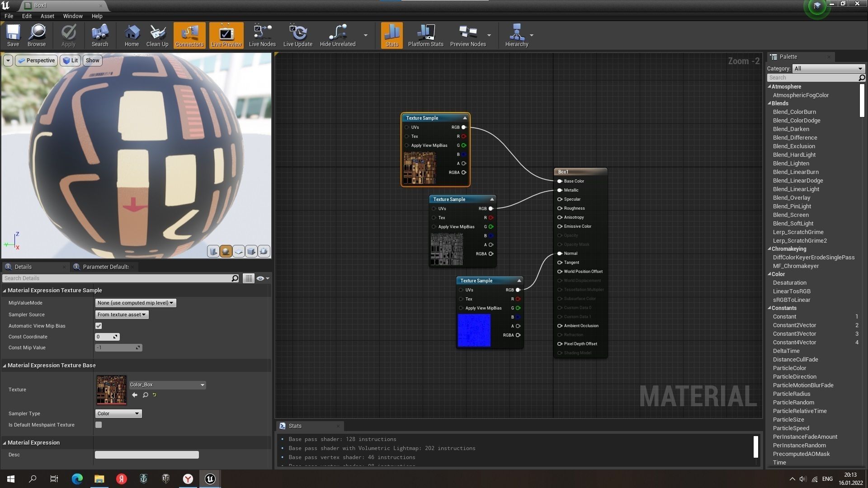Enable Is Default Meshpaint Texture checkbox
The image size is (868, 488).
pos(99,425)
